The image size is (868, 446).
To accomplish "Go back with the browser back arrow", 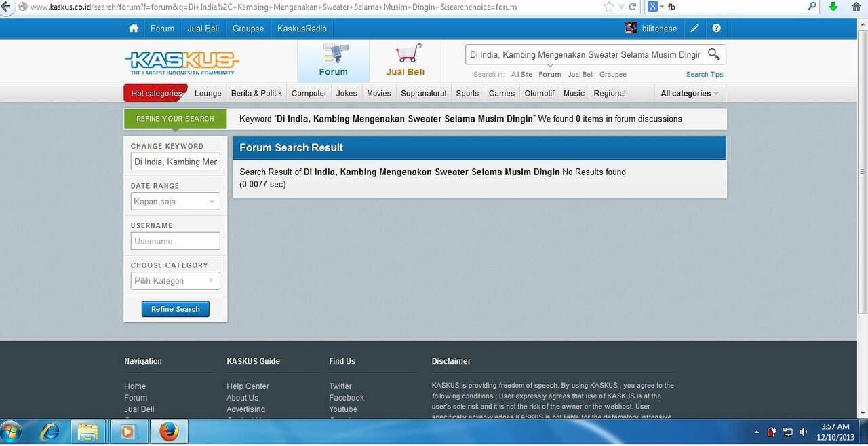I will pos(5,7).
